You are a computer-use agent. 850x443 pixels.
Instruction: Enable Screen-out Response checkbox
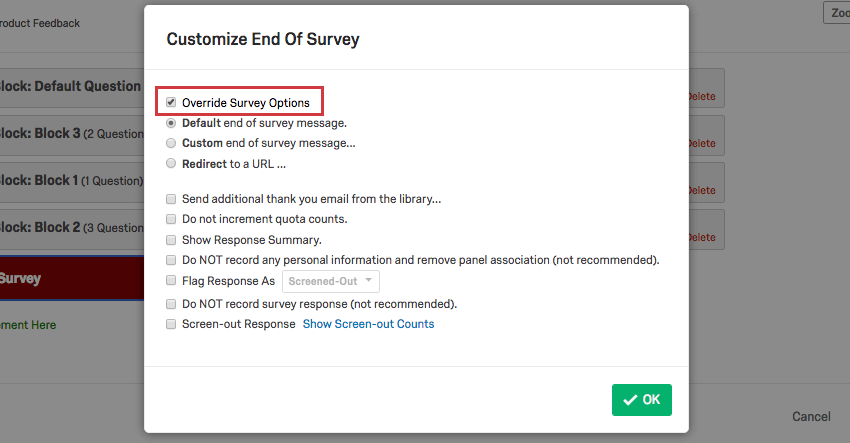pos(172,324)
